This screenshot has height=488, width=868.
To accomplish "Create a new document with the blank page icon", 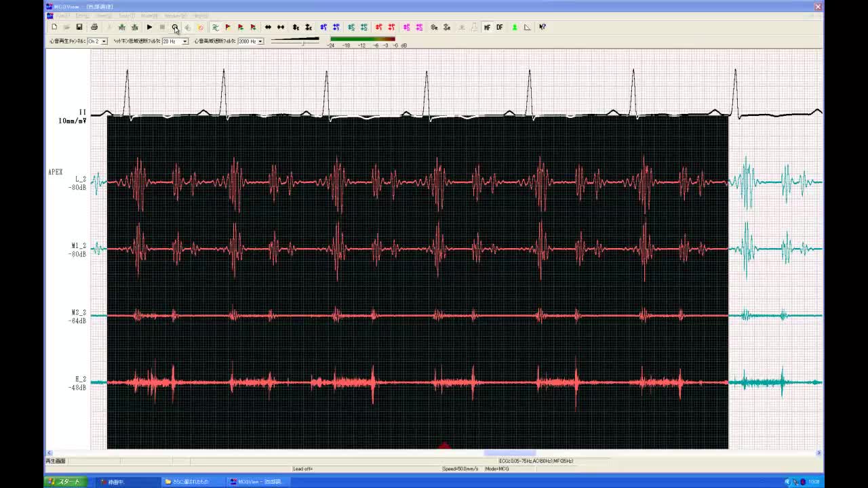I will click(x=54, y=27).
